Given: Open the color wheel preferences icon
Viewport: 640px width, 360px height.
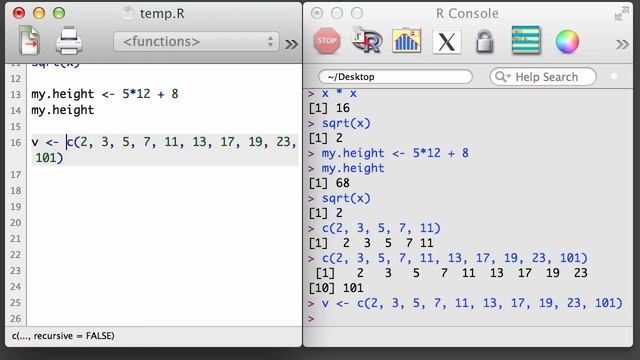Looking at the screenshot, I should pos(567,42).
